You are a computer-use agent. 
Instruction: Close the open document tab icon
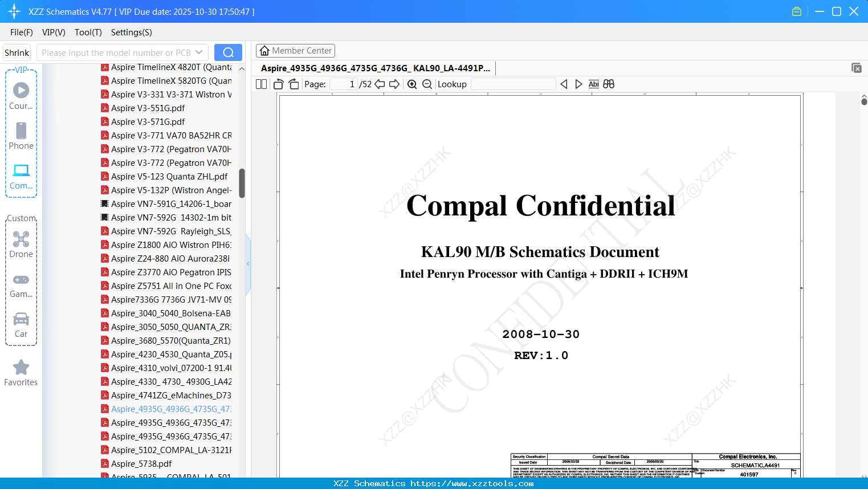857,68
